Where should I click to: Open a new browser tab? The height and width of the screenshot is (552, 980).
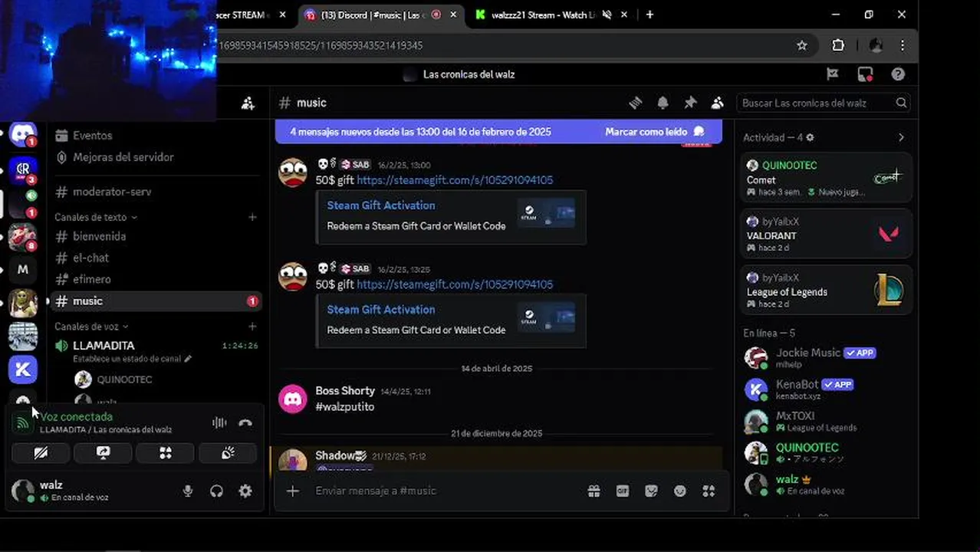coord(649,15)
